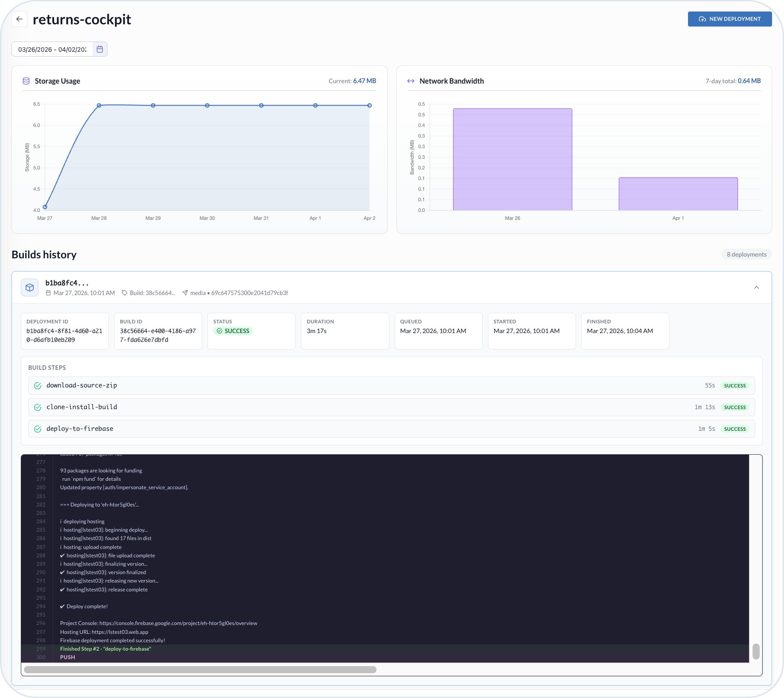This screenshot has width=784, height=698.
Task: Click the tag icon beside Build 38c56664
Action: click(125, 293)
